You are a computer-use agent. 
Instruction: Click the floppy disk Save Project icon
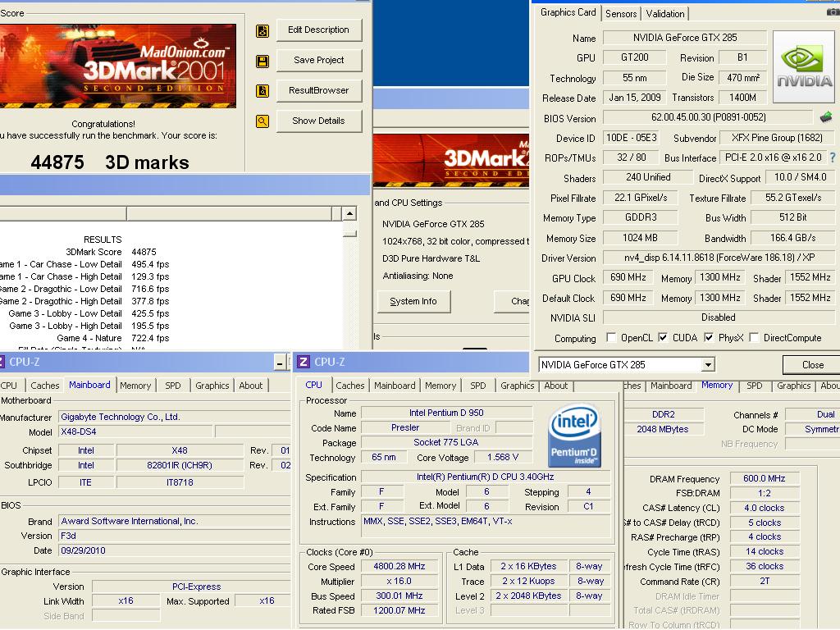(262, 61)
